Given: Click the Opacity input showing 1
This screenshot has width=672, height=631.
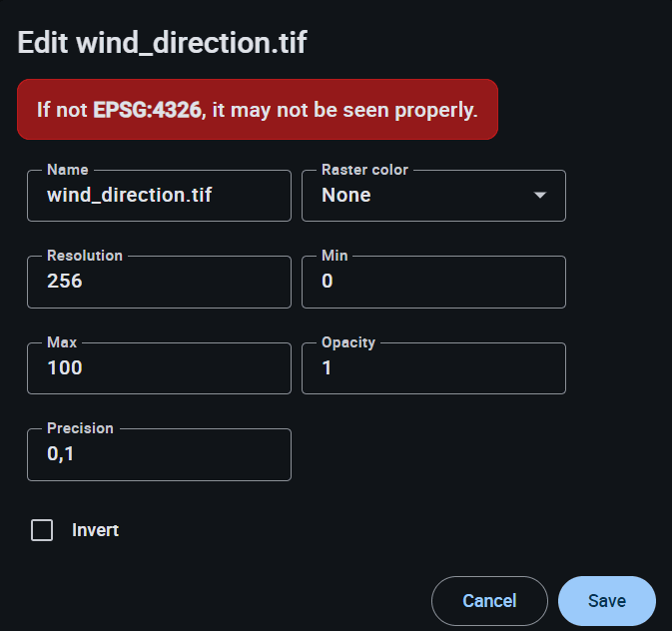Looking at the screenshot, I should pyautogui.click(x=433, y=368).
